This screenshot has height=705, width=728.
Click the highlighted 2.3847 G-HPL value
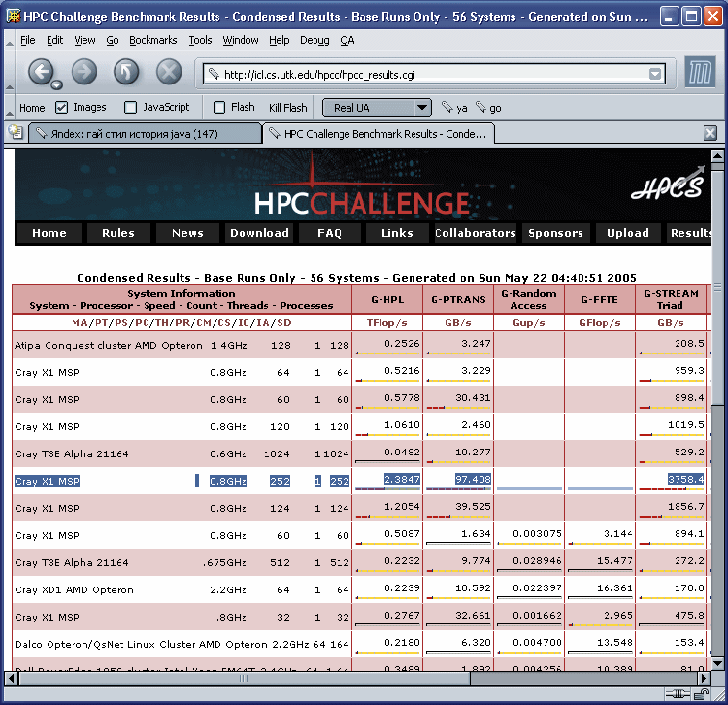[x=402, y=479]
